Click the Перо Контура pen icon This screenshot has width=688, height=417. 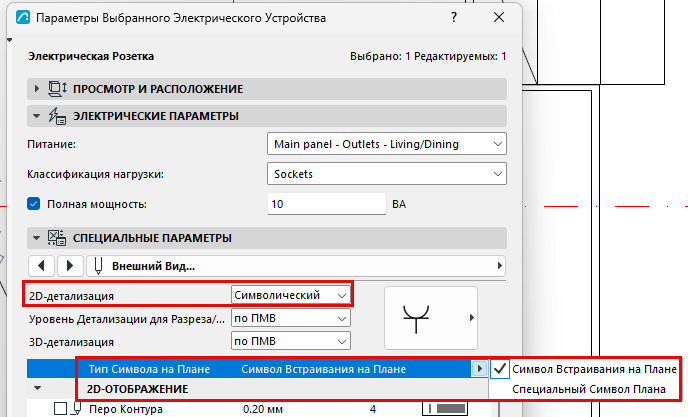[x=77, y=409]
